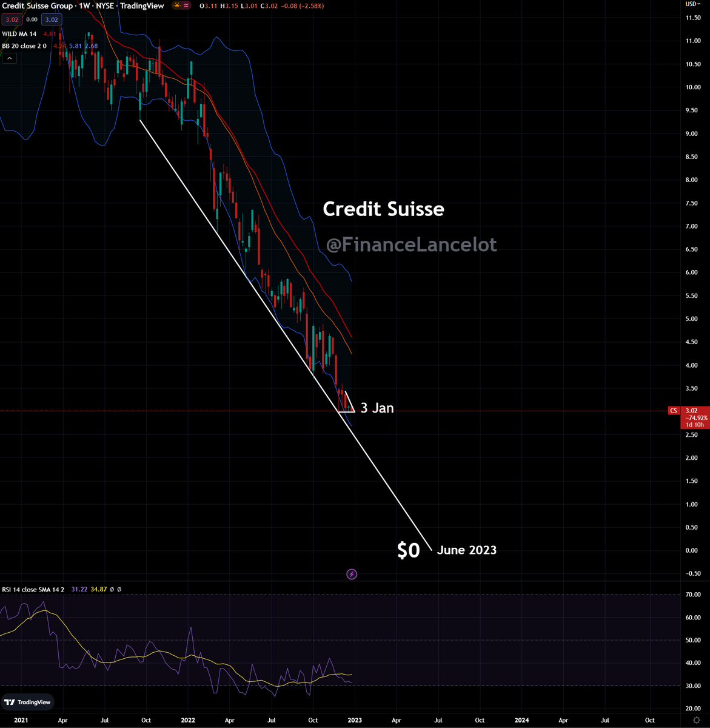The width and height of the screenshot is (710, 728).
Task: Select the WILD MA 14 indicator legend
Action: click(x=21, y=34)
